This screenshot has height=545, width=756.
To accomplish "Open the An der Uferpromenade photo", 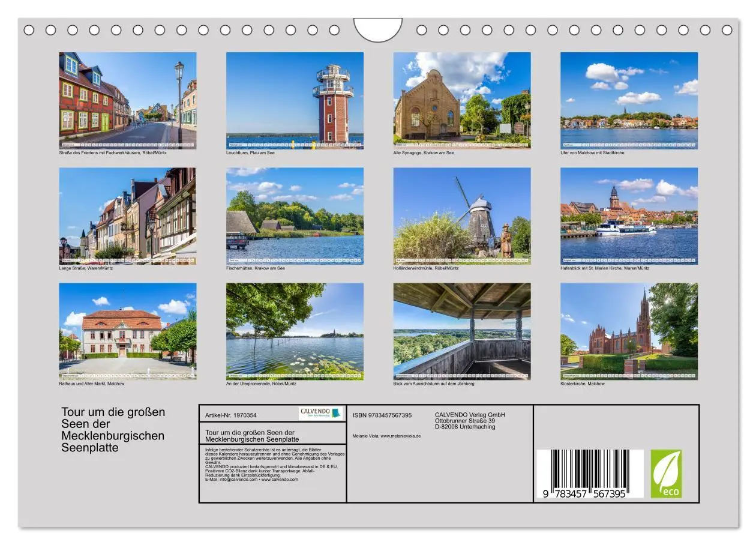I will (x=295, y=331).
